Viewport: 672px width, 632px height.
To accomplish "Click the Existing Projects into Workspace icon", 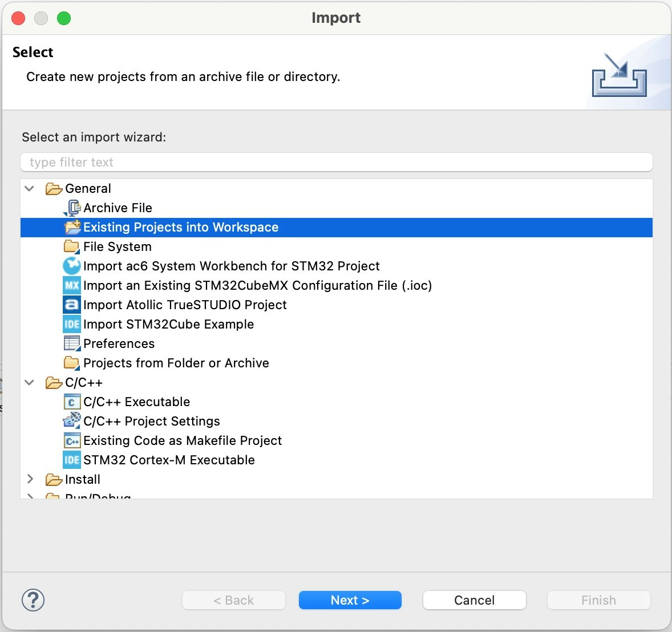I will click(x=72, y=227).
